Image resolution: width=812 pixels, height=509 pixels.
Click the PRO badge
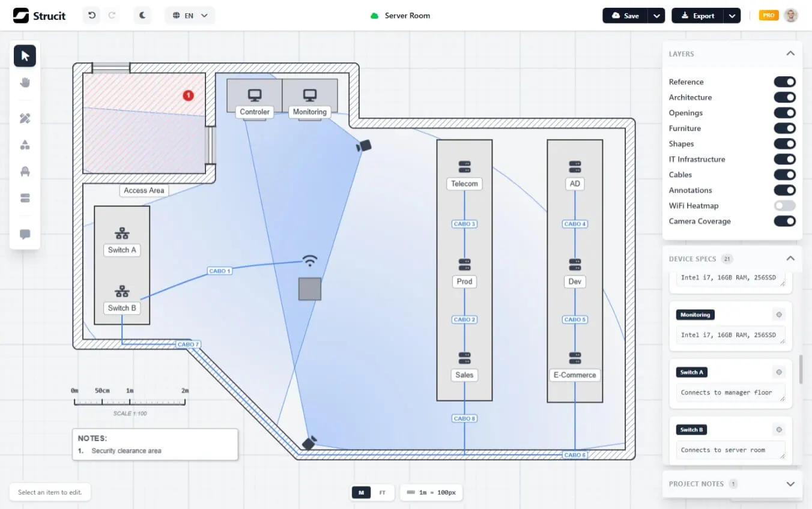(x=769, y=16)
